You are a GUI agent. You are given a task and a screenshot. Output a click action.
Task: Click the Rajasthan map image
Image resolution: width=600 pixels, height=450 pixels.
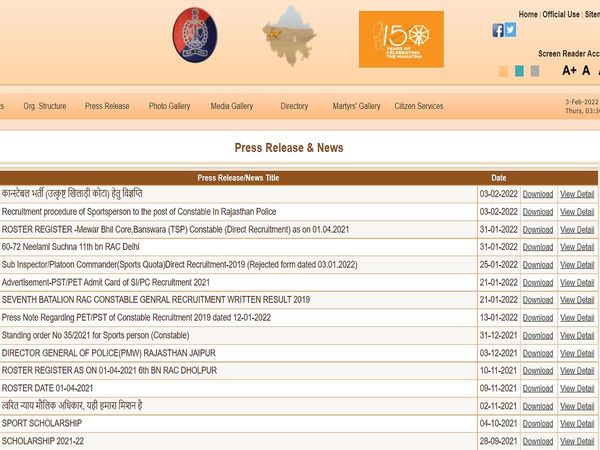point(289,36)
